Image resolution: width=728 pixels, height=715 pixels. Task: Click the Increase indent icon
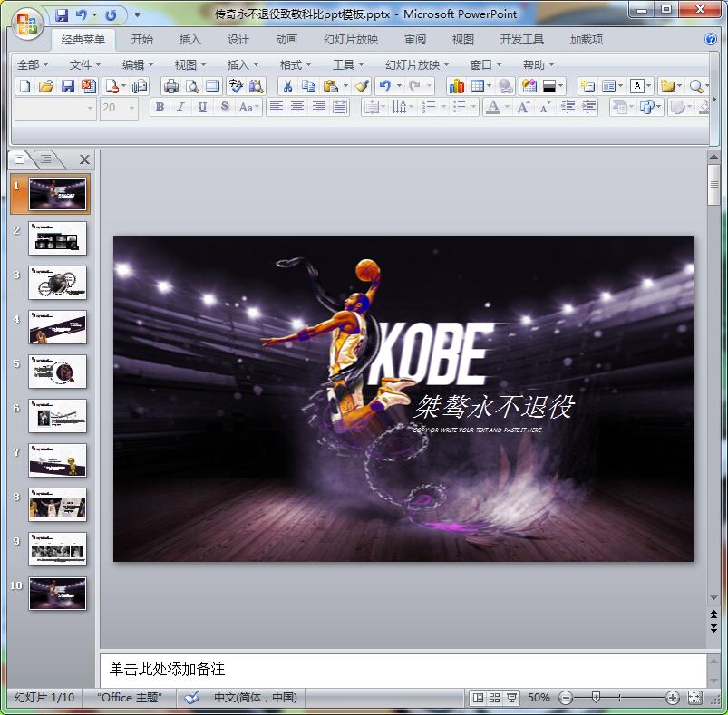pos(588,108)
